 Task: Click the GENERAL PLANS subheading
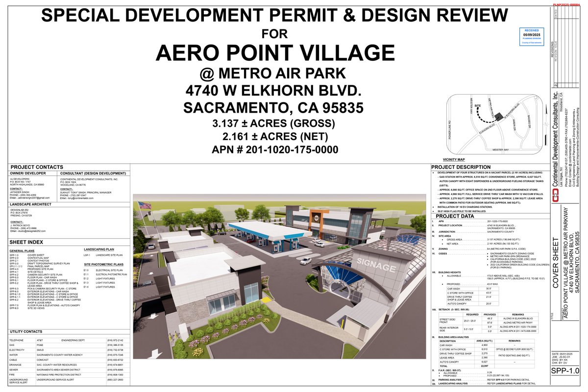pyautogui.click(x=21, y=251)
